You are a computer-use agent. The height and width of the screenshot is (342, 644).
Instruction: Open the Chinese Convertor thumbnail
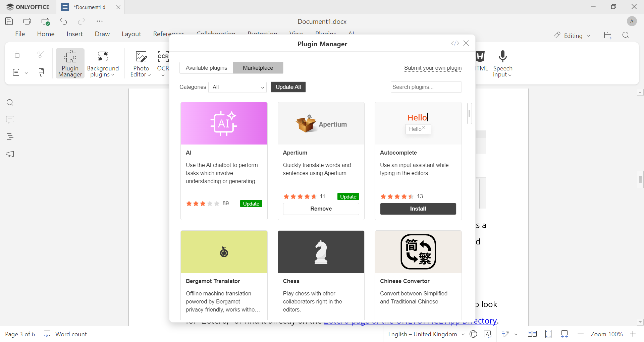coord(418,252)
